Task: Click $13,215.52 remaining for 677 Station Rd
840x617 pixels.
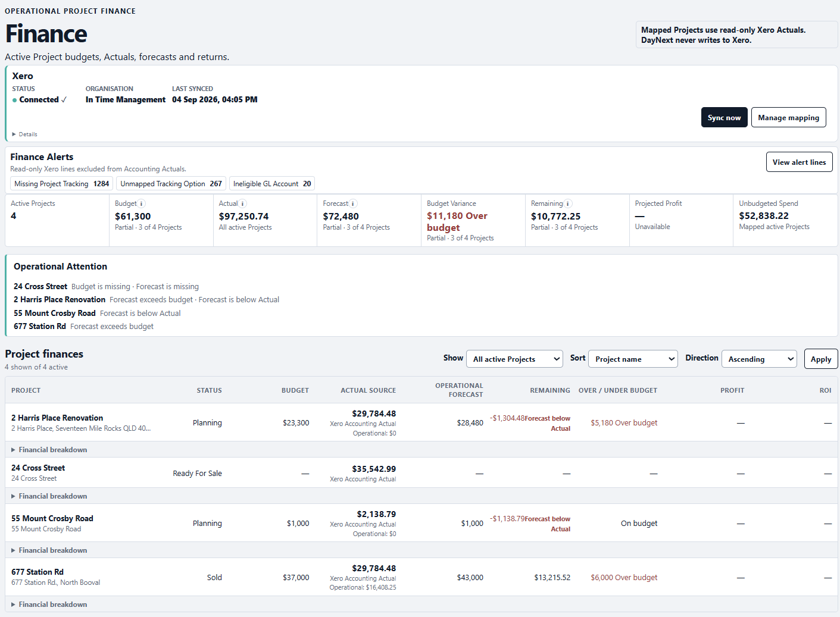Action: tap(552, 577)
